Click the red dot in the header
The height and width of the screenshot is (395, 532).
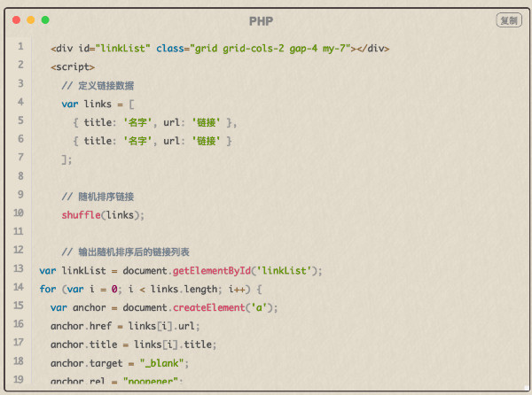tap(16, 19)
